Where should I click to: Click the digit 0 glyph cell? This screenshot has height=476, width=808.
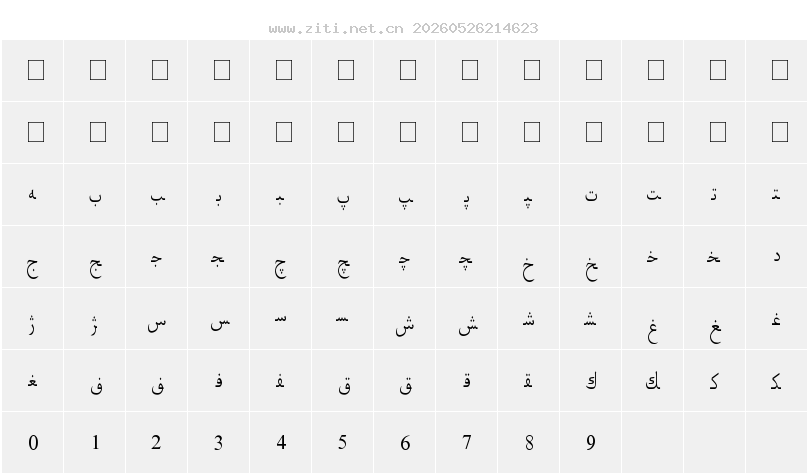pyautogui.click(x=32, y=443)
